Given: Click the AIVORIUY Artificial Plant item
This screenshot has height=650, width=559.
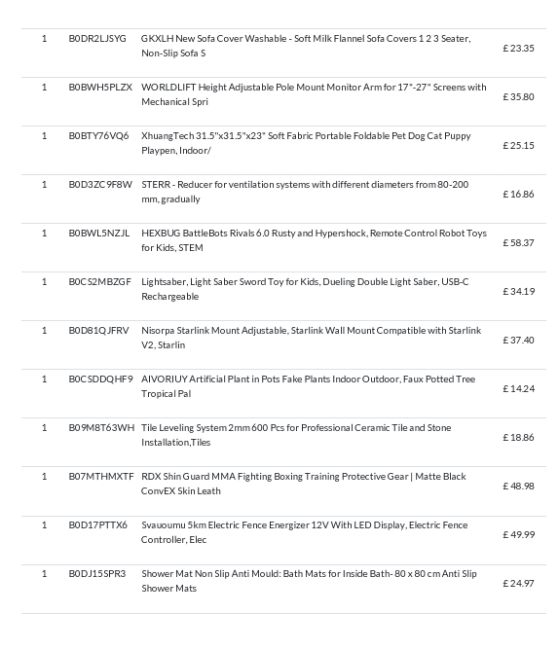Looking at the screenshot, I should [308, 386].
